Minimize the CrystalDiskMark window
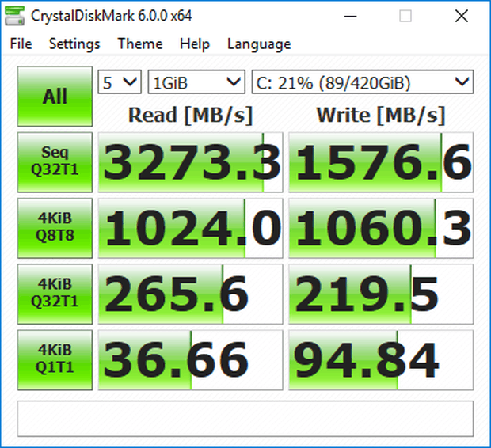Screen dimensions: 491x448 350,16
